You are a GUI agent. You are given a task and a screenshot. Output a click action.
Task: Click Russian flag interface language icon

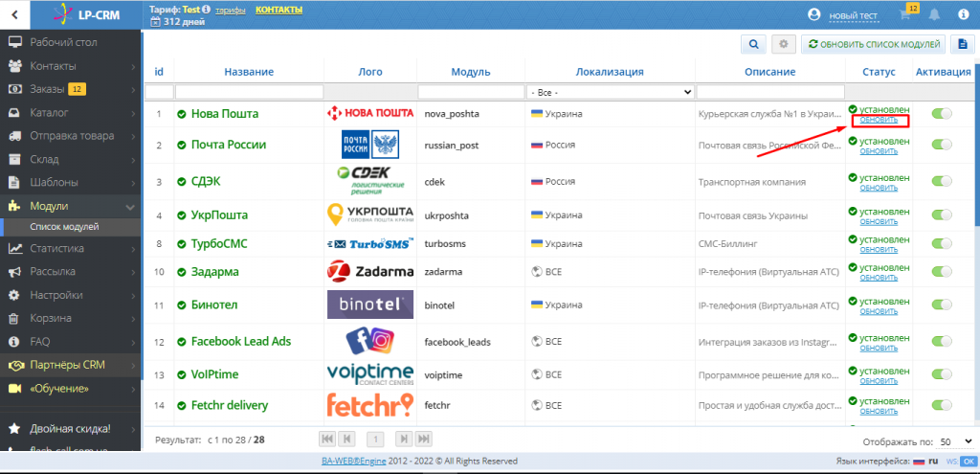point(919,462)
